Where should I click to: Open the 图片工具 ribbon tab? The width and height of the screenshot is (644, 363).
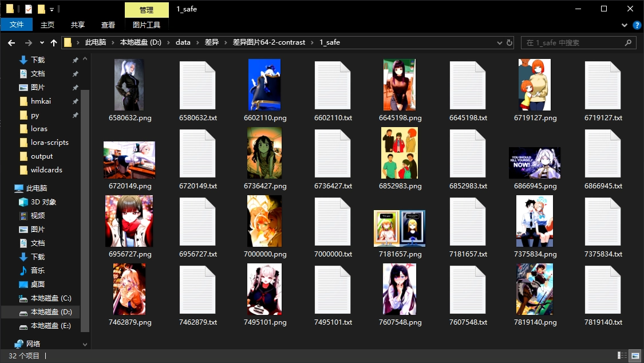[147, 25]
